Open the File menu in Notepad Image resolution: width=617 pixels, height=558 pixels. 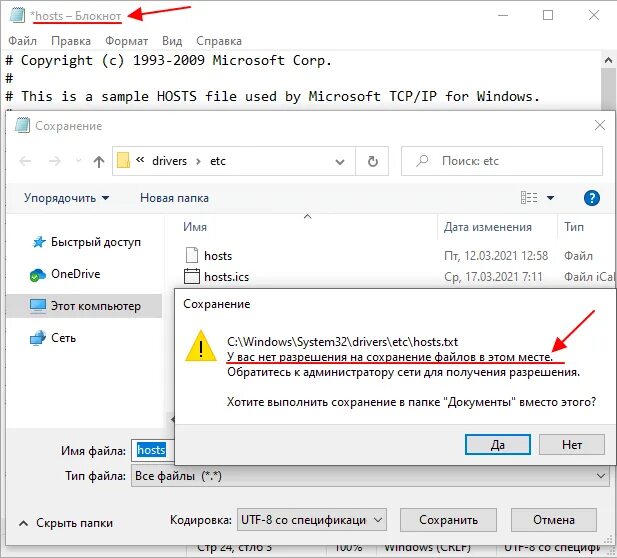coord(22,41)
